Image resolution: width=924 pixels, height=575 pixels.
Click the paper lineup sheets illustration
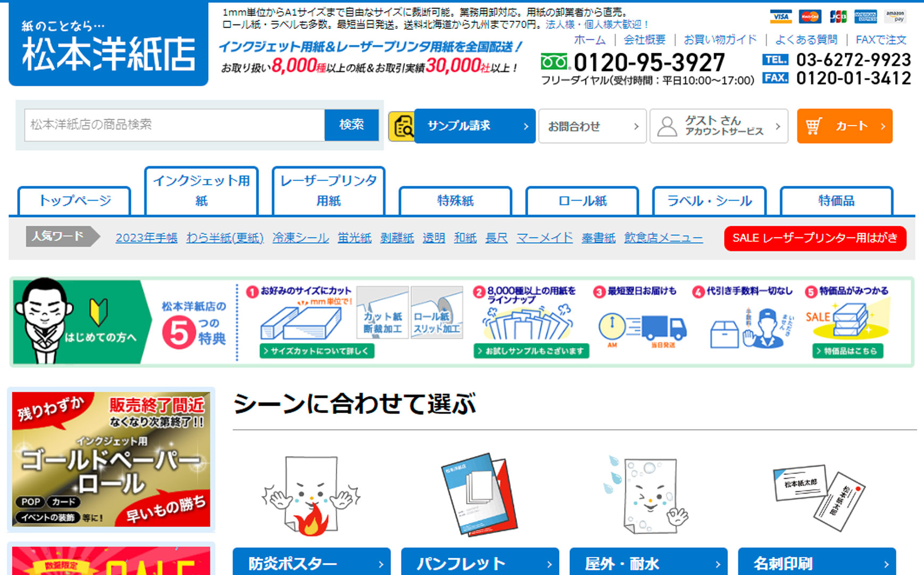pyautogui.click(x=527, y=323)
